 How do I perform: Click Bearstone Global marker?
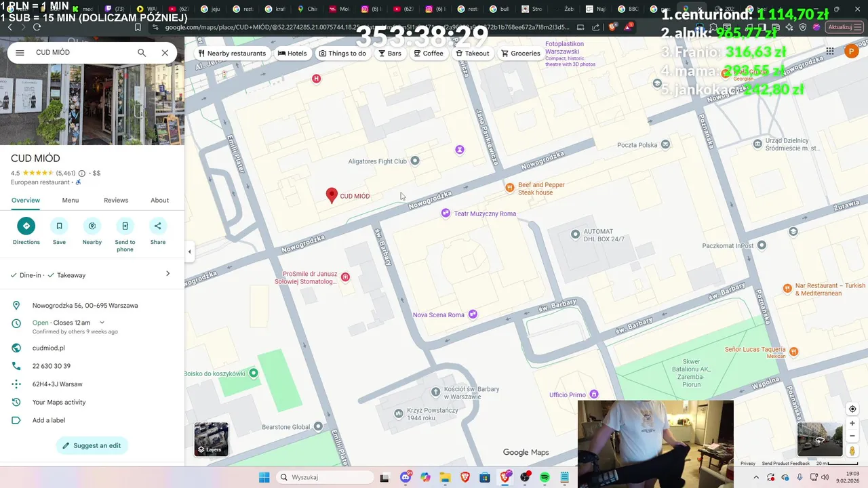click(318, 426)
